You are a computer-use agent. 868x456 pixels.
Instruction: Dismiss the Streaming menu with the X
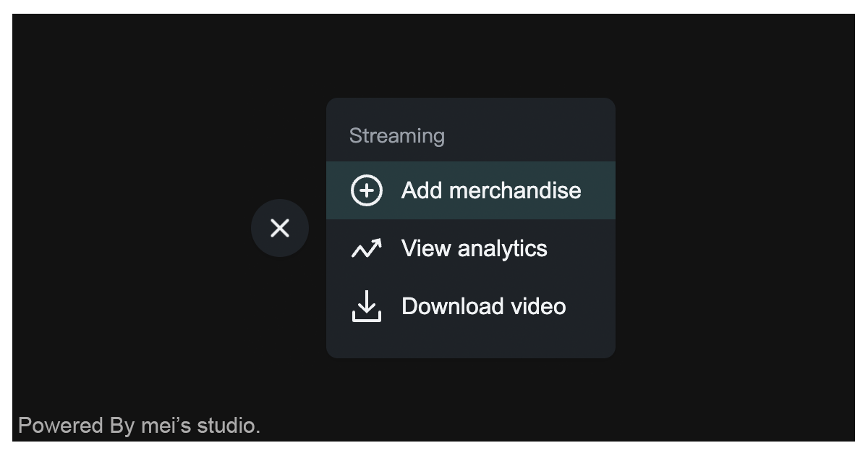280,228
